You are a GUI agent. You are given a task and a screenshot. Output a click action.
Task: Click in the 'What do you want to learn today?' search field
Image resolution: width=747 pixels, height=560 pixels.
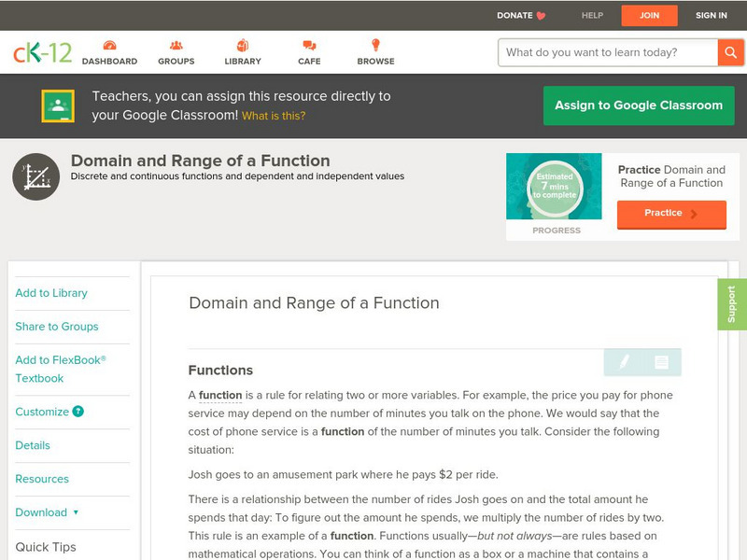(x=608, y=52)
